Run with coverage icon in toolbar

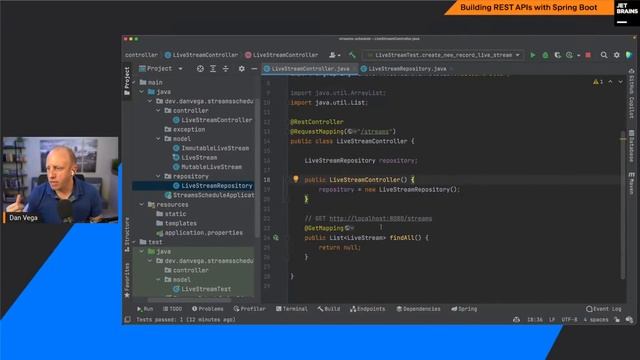pyautogui.click(x=558, y=55)
